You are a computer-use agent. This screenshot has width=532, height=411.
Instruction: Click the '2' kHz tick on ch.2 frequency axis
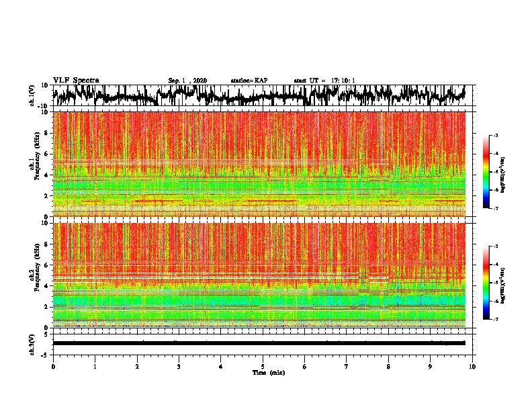point(46,307)
